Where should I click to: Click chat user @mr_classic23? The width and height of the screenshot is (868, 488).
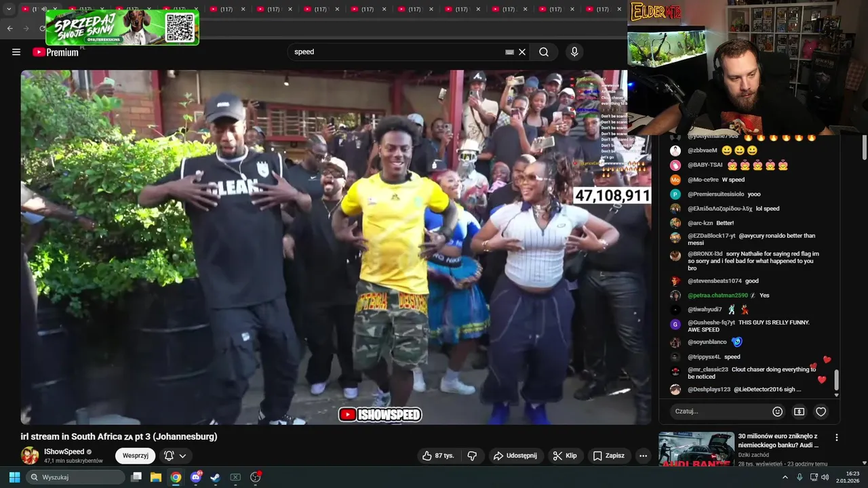pyautogui.click(x=708, y=369)
